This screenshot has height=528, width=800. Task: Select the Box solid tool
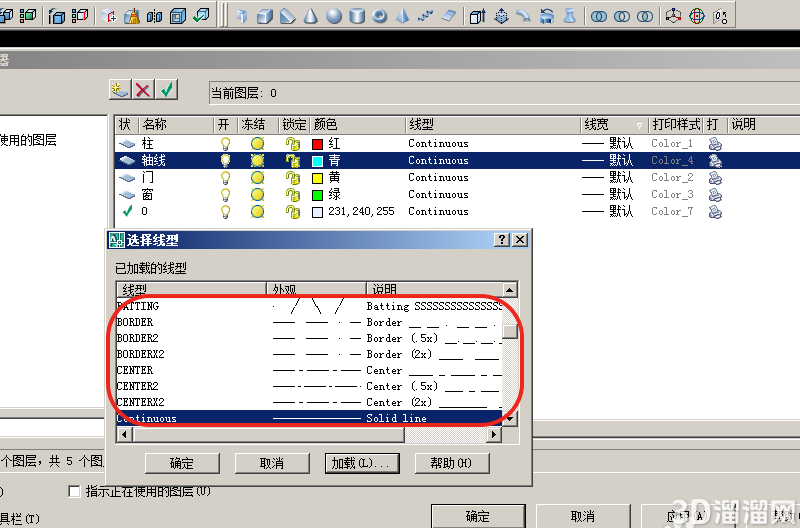point(265,16)
